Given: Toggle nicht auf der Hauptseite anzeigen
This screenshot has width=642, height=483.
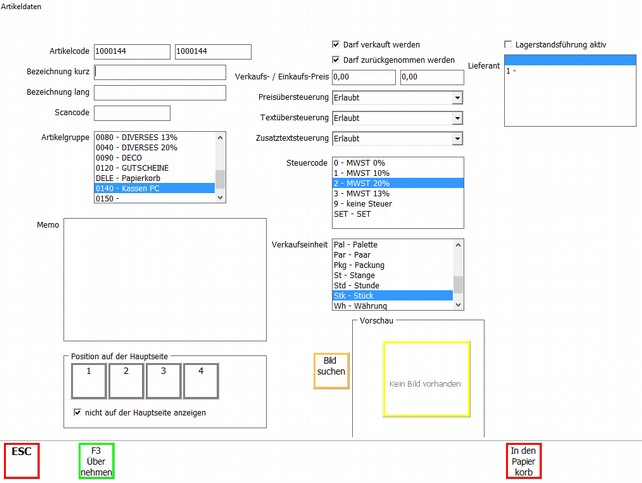Looking at the screenshot, I should pyautogui.click(x=79, y=412).
